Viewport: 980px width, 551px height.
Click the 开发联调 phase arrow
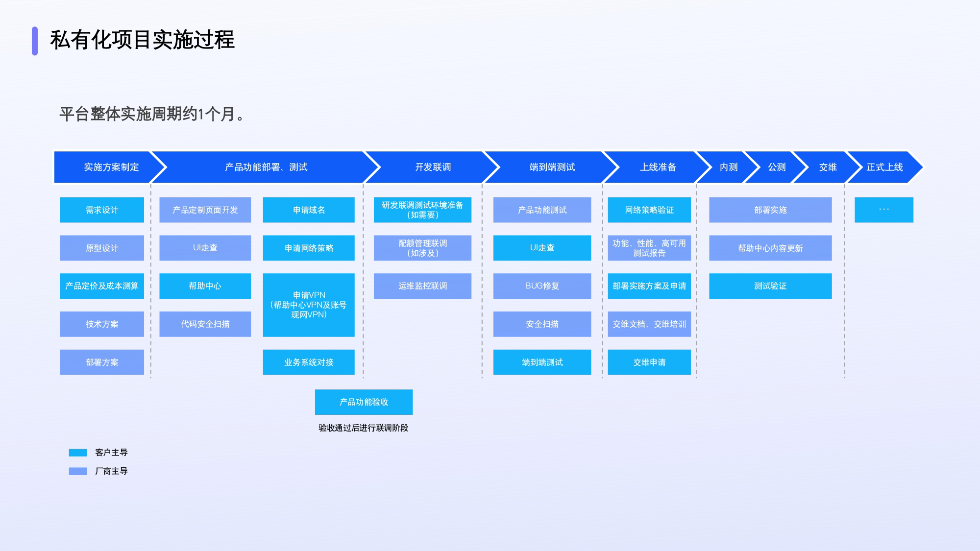(x=433, y=167)
